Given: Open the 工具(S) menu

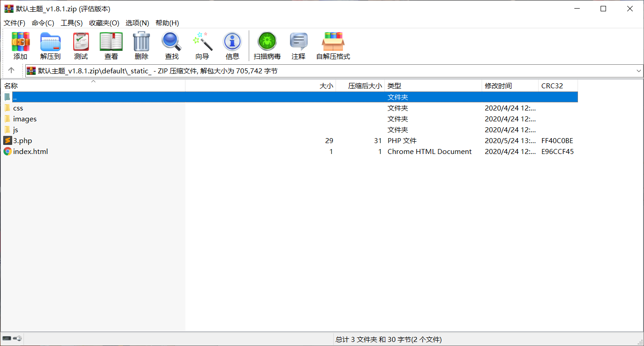Looking at the screenshot, I should 71,23.
